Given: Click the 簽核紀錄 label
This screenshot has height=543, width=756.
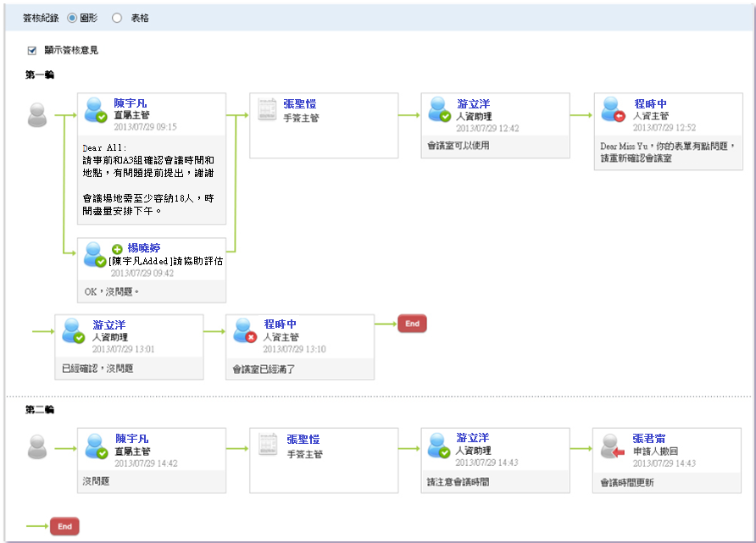Looking at the screenshot, I should (x=41, y=19).
